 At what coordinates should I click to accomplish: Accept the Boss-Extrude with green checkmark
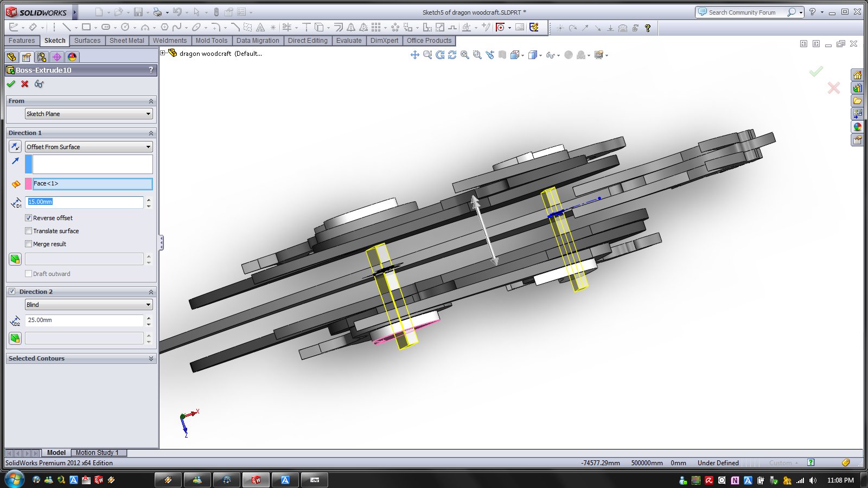(11, 84)
